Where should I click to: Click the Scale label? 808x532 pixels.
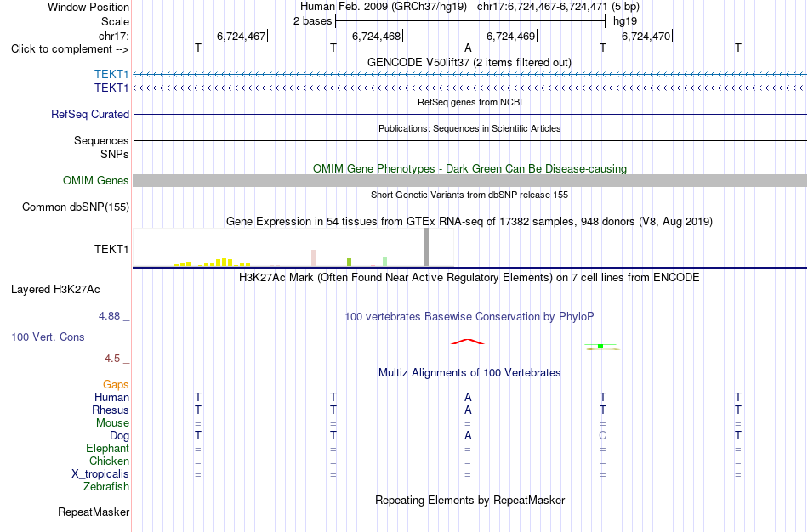click(116, 21)
